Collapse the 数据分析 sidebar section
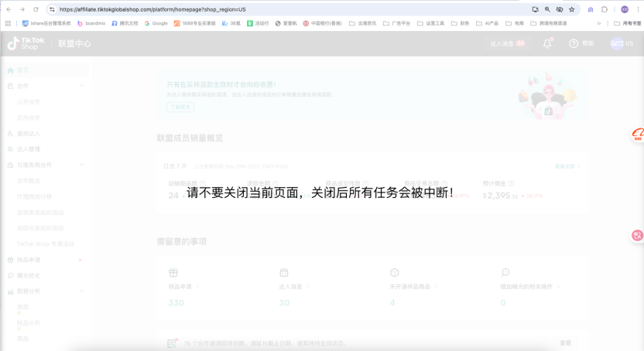644x351 pixels. point(81,291)
